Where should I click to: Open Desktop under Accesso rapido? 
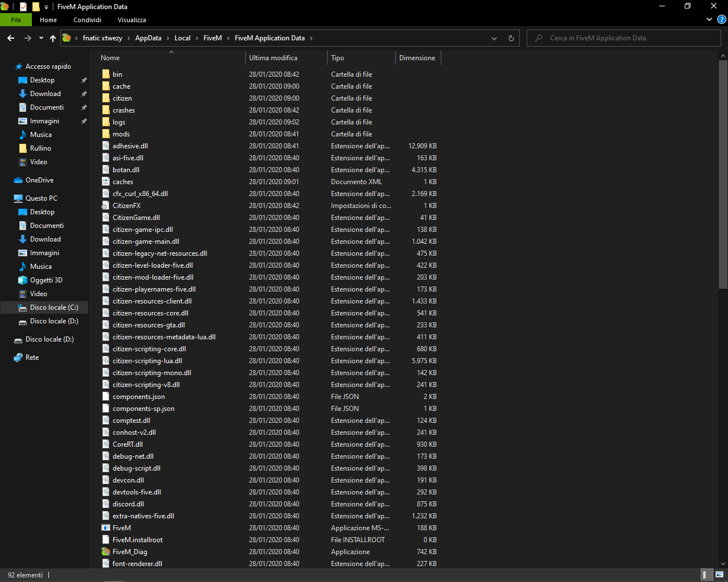[x=43, y=80]
